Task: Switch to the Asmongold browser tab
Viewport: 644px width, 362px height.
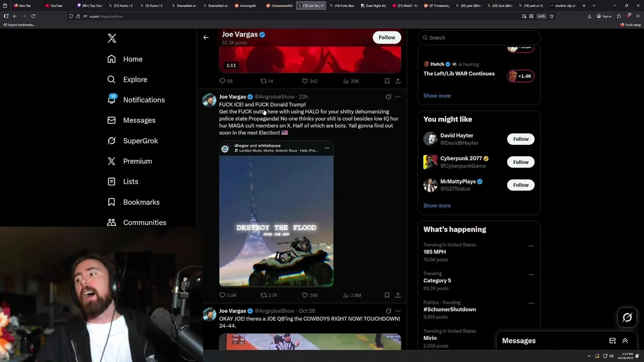Action: (x=247, y=6)
